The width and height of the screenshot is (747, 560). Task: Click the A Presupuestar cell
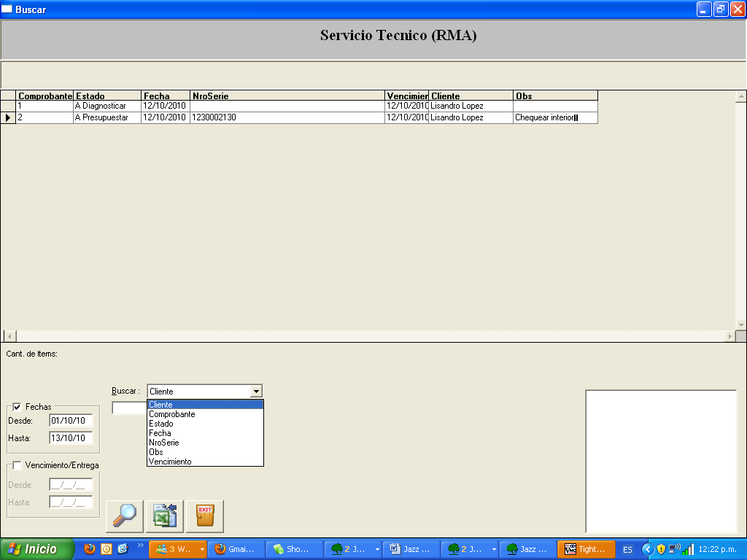(107, 117)
